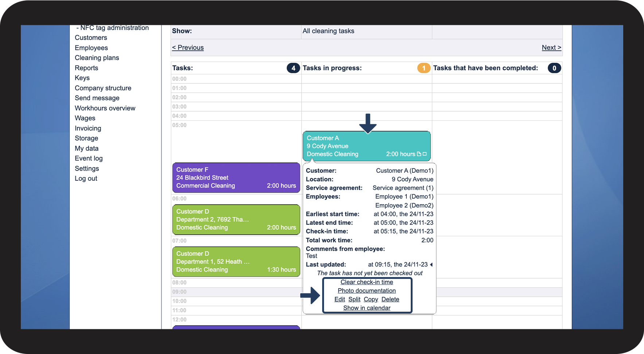Open Customer D Department 1 task card

(x=236, y=262)
